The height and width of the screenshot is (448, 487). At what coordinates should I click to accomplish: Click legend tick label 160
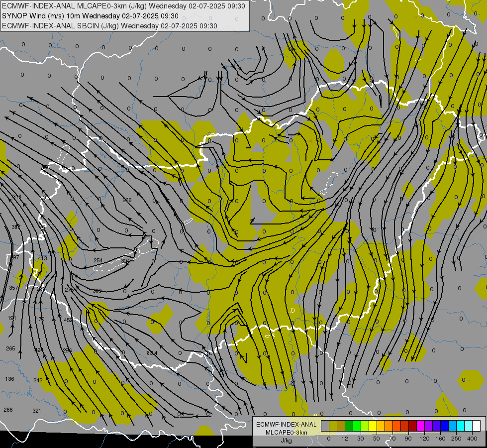tap(441, 439)
